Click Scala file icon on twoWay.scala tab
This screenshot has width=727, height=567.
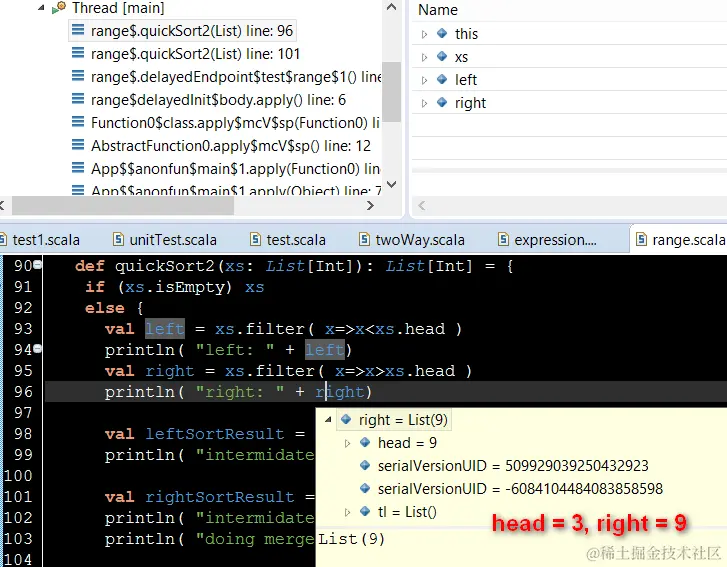[x=364, y=239]
